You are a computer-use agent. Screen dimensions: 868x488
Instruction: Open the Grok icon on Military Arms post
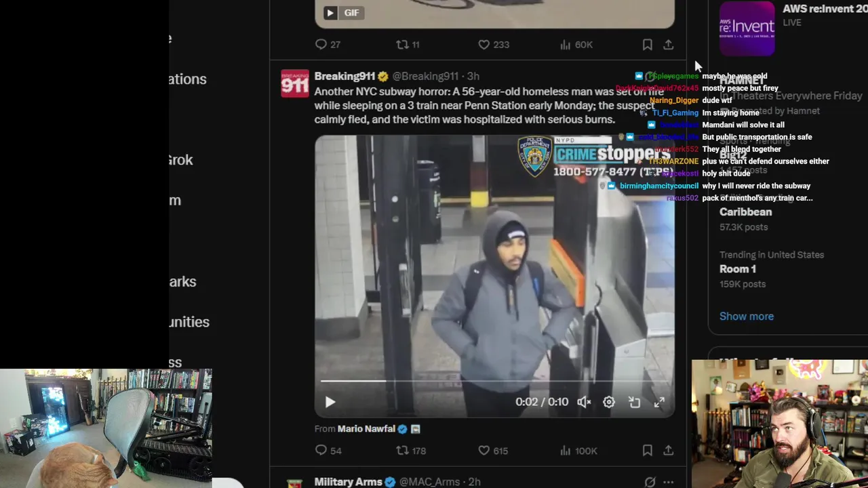click(650, 482)
